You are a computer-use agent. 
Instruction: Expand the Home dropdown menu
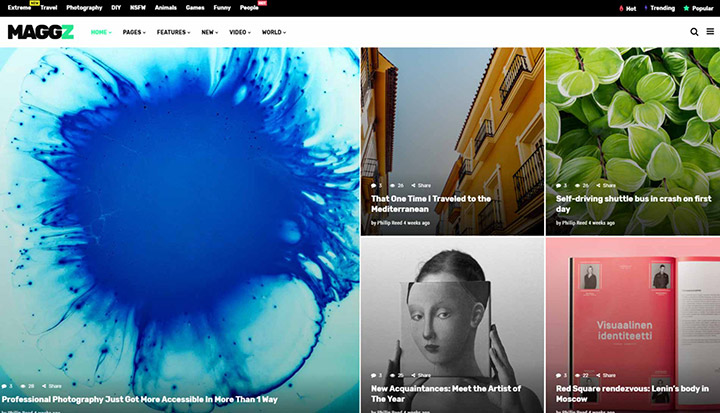pyautogui.click(x=101, y=32)
